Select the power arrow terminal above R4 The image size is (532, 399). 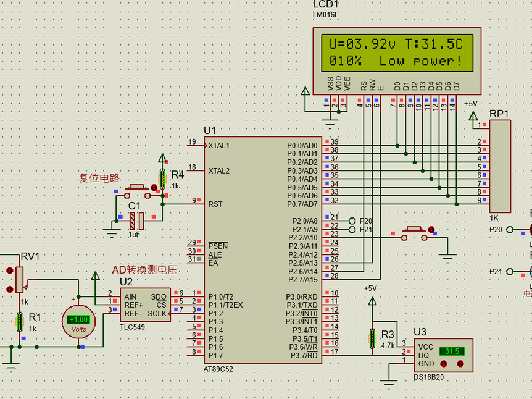[162, 158]
